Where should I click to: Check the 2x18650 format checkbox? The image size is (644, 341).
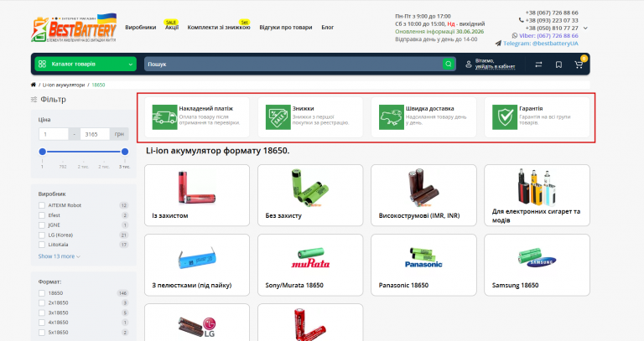coord(41,302)
